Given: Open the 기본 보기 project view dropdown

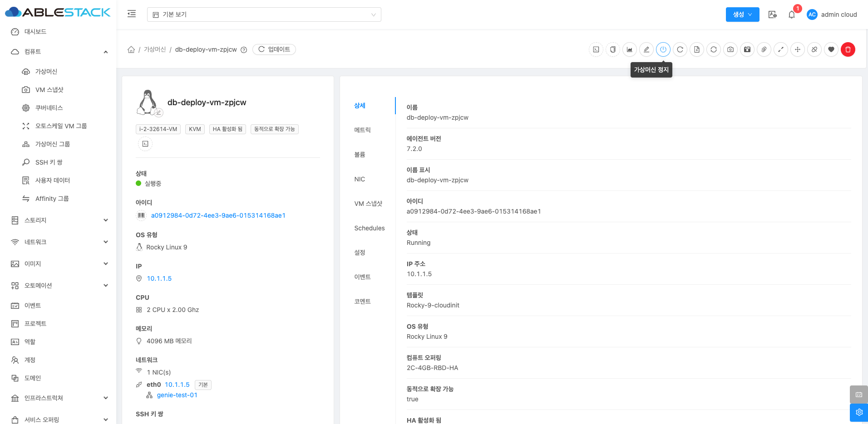Looking at the screenshot, I should (264, 15).
